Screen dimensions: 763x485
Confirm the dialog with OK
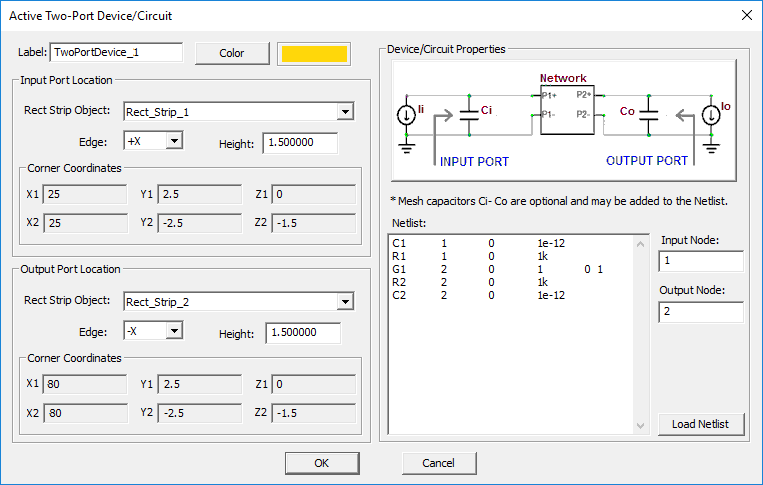pos(321,463)
